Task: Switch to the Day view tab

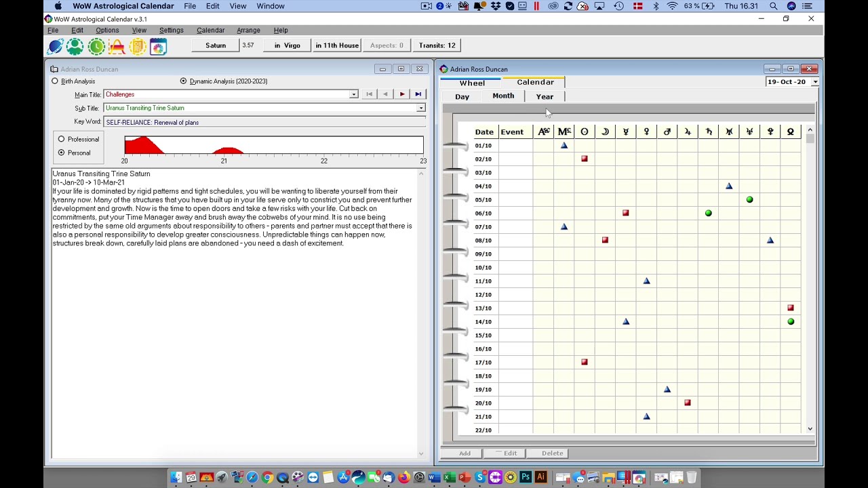Action: click(x=462, y=96)
